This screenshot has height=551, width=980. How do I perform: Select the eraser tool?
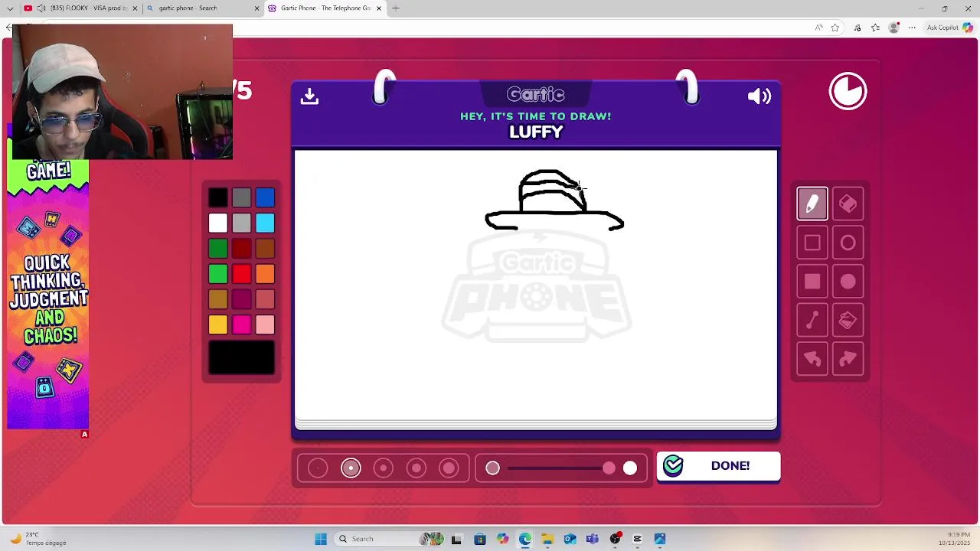[848, 204]
